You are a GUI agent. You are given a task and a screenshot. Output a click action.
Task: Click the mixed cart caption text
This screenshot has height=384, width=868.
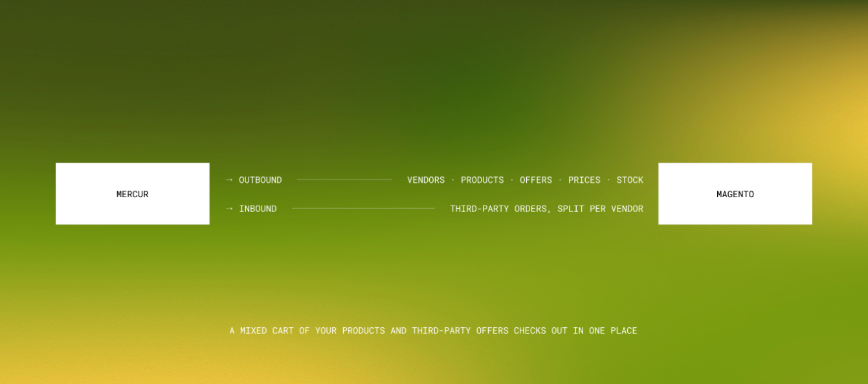coord(434,331)
